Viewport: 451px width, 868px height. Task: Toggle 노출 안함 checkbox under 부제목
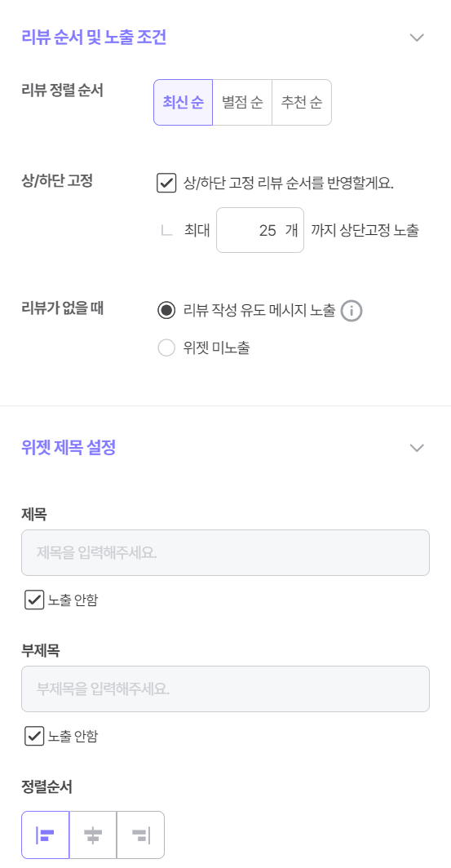tap(34, 736)
